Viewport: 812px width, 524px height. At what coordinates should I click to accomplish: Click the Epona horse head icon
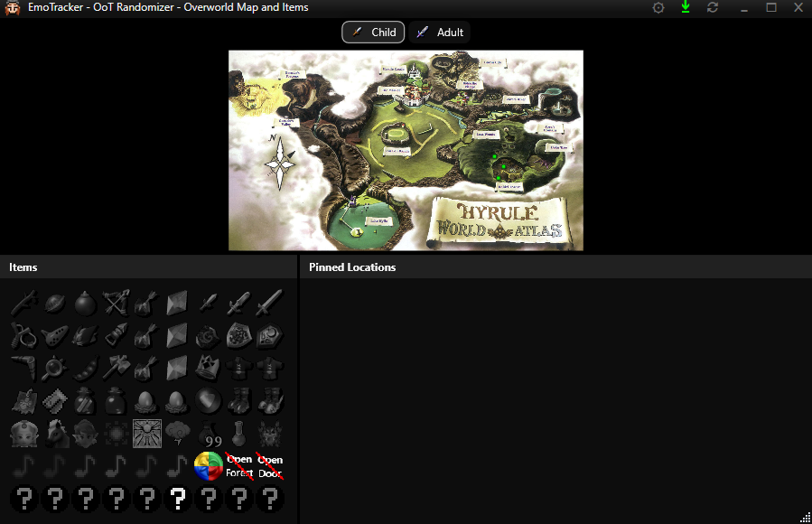(54, 434)
